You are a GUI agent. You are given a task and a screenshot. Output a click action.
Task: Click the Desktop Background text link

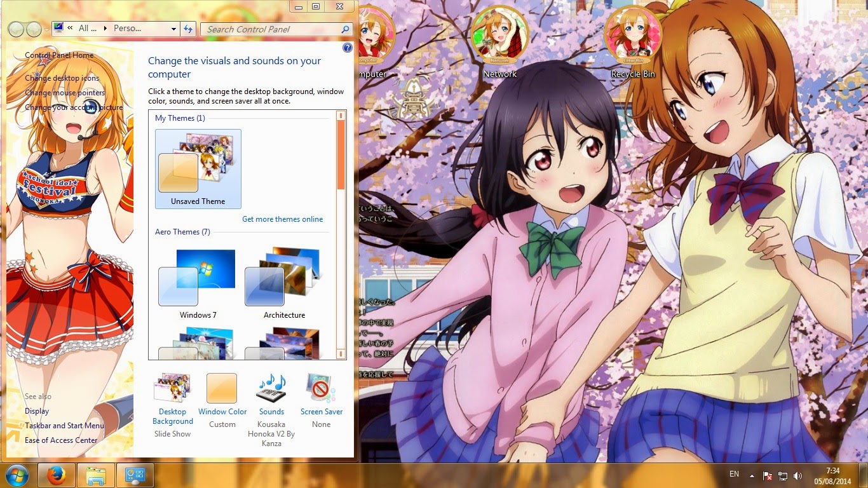click(x=173, y=416)
